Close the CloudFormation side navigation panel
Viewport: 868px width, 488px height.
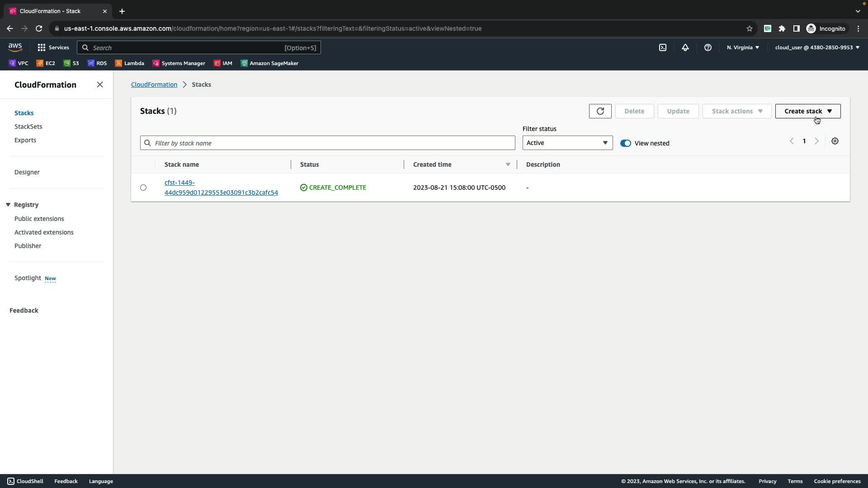tap(100, 85)
